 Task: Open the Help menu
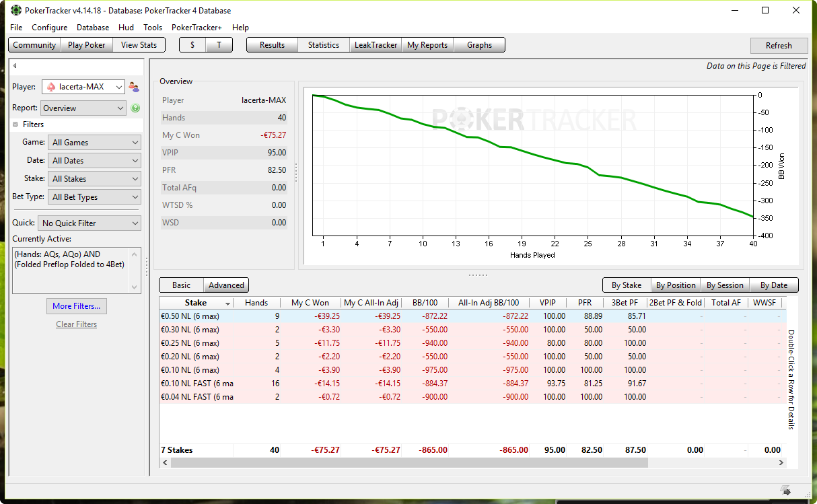(x=240, y=28)
